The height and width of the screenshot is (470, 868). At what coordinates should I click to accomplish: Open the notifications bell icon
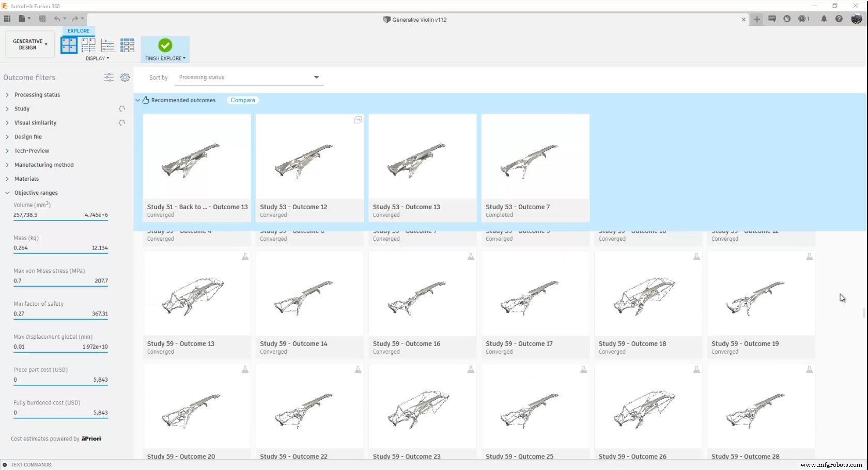[824, 19]
